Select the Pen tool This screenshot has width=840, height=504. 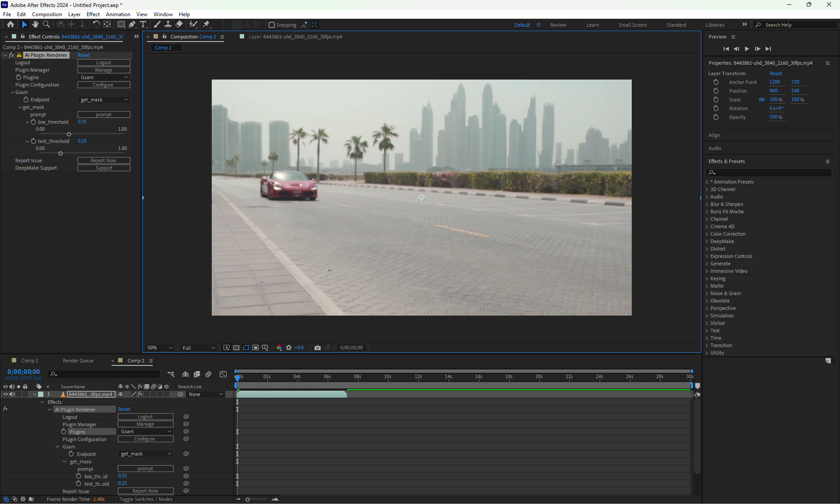click(132, 24)
